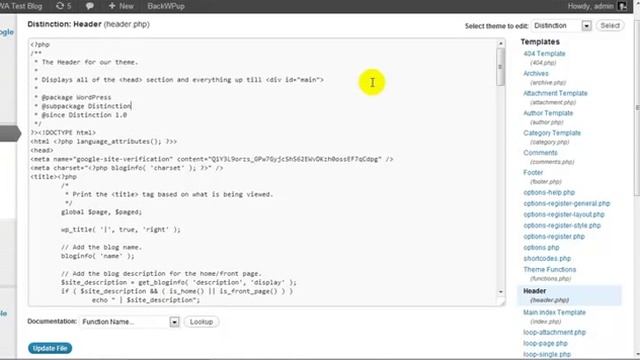640x360 pixels.
Task: Click the '@subpackage Distinction' comment line
Action: (x=83, y=106)
